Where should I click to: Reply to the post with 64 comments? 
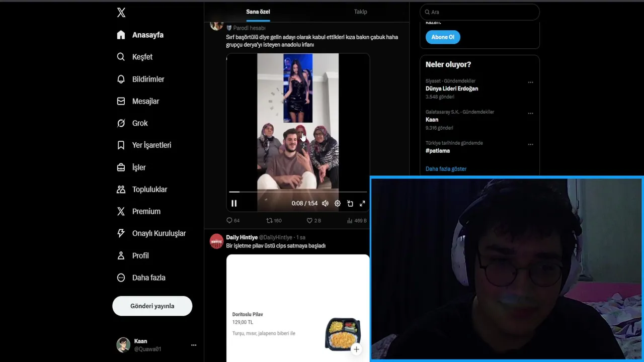point(233,221)
